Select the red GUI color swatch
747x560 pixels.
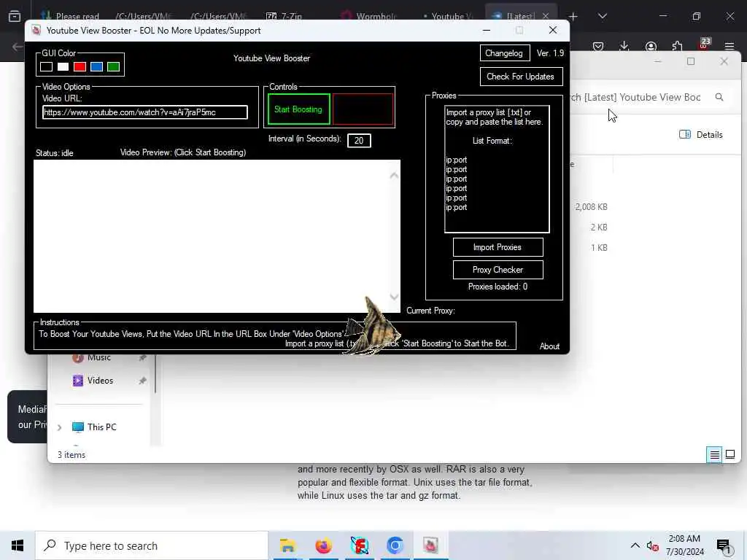pyautogui.click(x=80, y=66)
